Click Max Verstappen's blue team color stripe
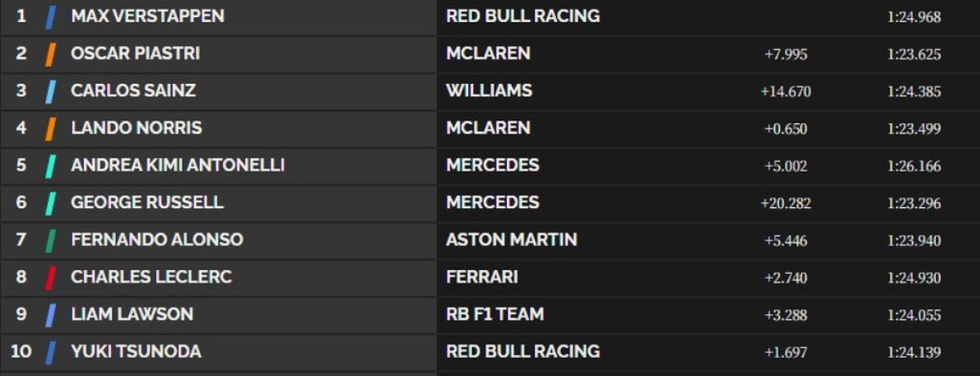 click(51, 16)
